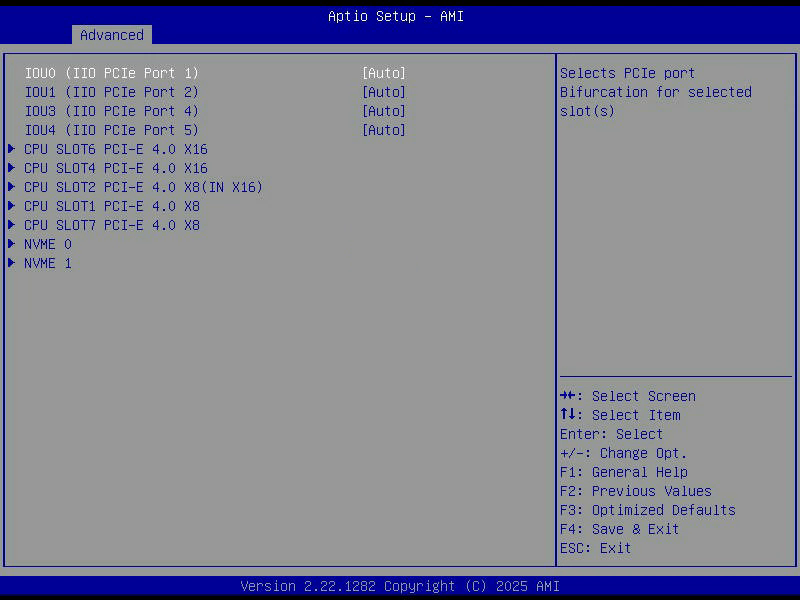The image size is (800, 600).
Task: Click the arrow beside CPU SLOT4
Action: click(11, 168)
